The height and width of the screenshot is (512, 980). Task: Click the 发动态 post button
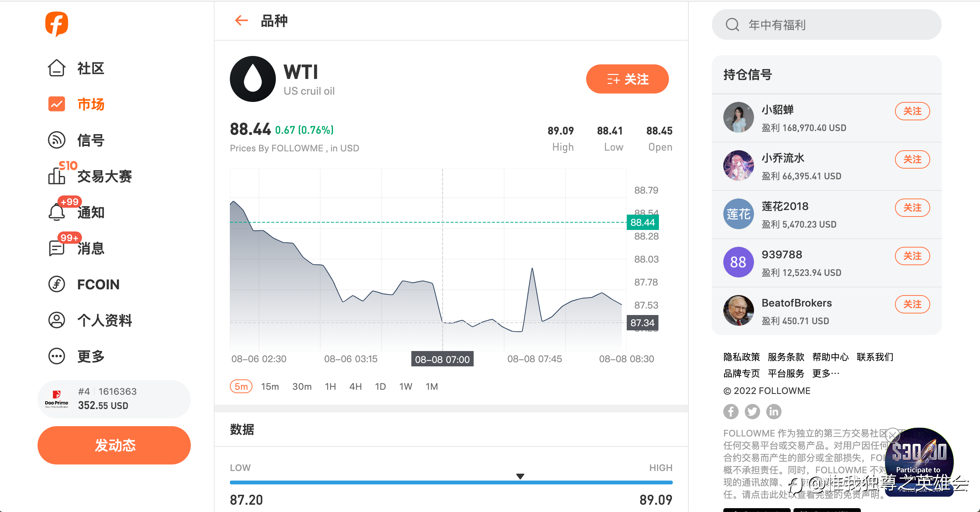click(x=114, y=445)
